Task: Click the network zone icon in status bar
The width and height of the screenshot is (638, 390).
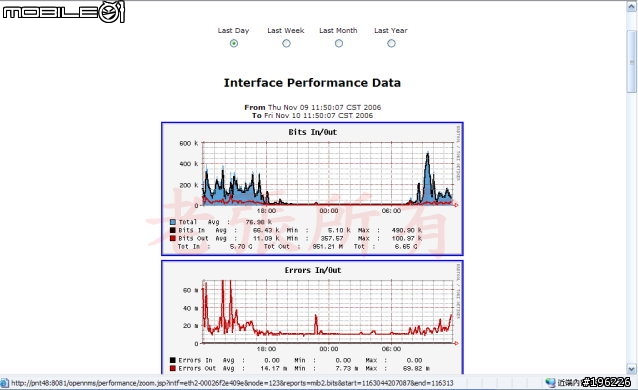Action: tap(550, 382)
